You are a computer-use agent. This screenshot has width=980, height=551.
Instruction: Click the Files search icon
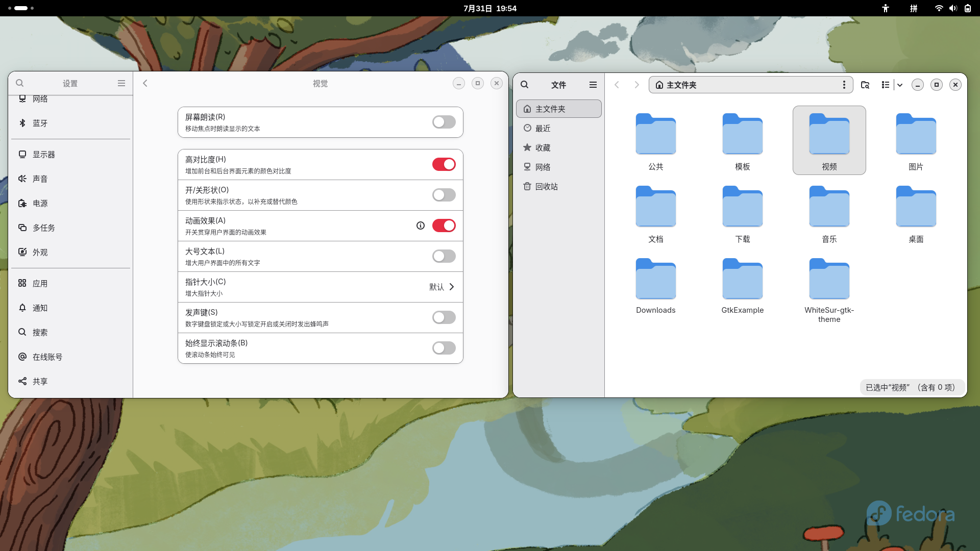click(524, 85)
